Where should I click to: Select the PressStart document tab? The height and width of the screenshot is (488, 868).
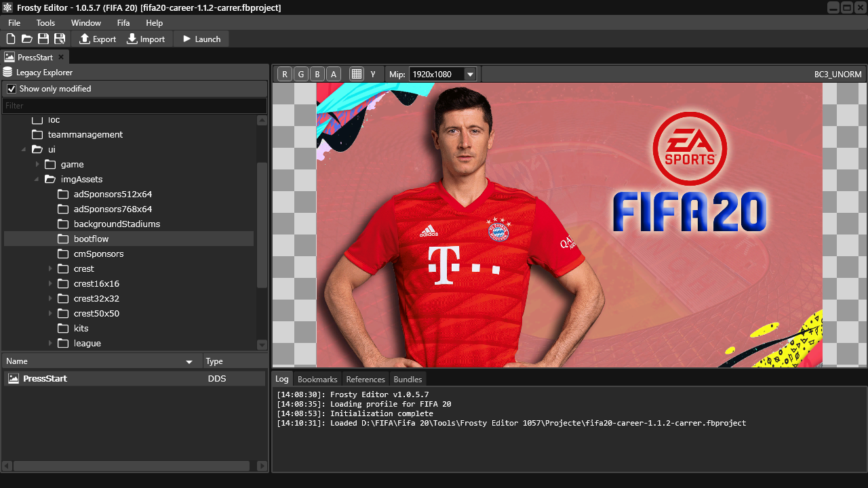click(35, 57)
